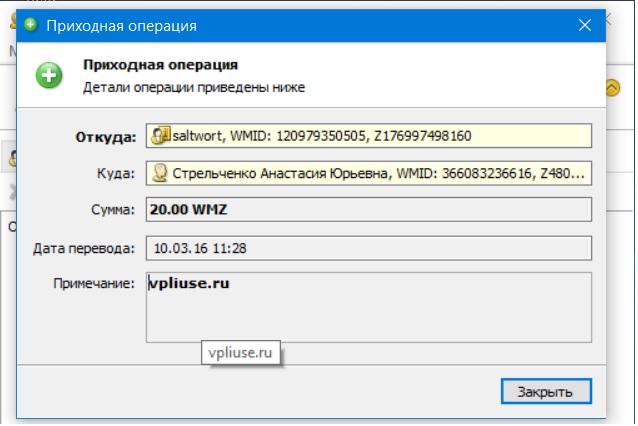Select the Куда field Стрельченко Анастасия Юрьевна
This screenshot has width=638, height=426.
click(369, 173)
